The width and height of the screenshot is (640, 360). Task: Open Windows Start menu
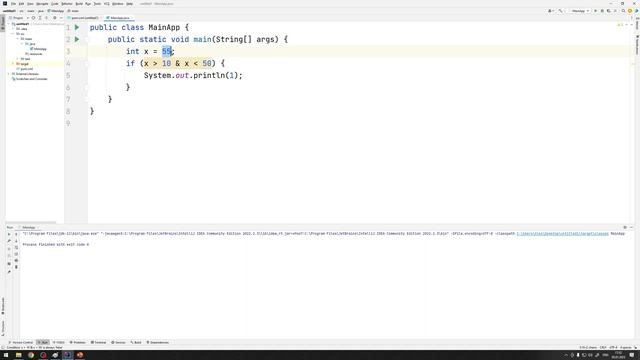[x=6, y=355]
